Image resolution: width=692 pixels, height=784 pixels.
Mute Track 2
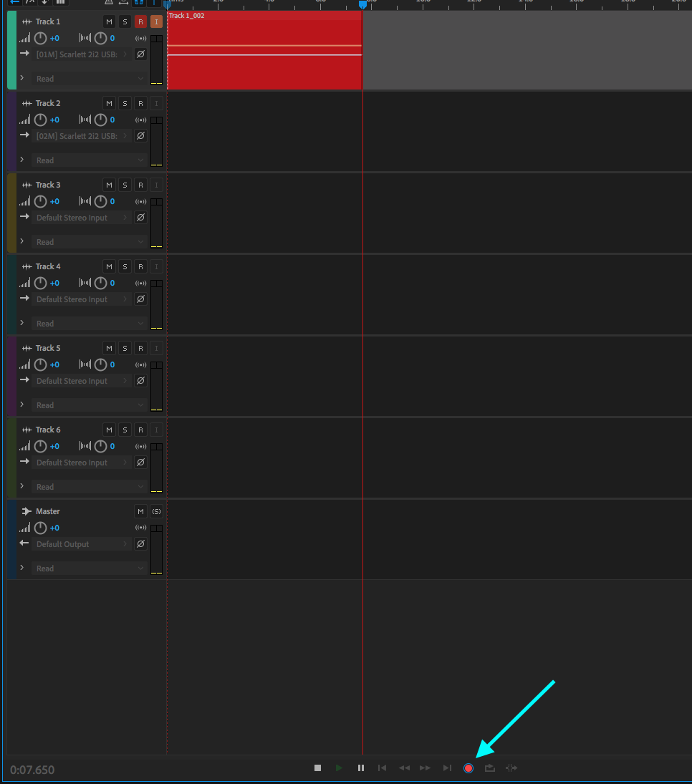point(109,104)
